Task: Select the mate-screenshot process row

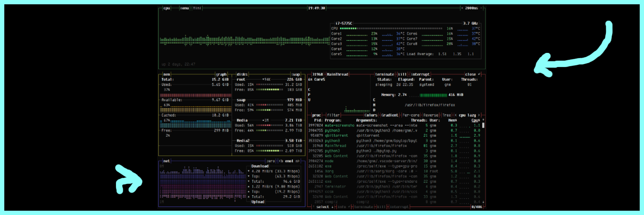Action: [x=394, y=125]
